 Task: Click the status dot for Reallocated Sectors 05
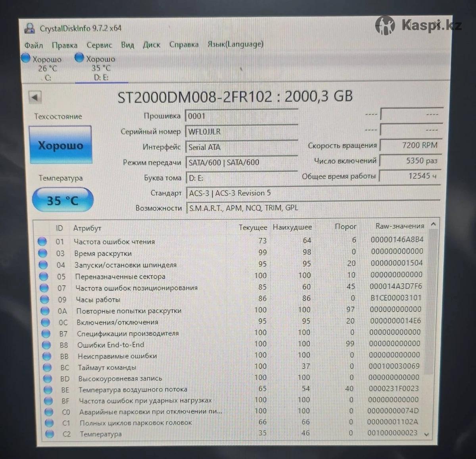coord(44,276)
